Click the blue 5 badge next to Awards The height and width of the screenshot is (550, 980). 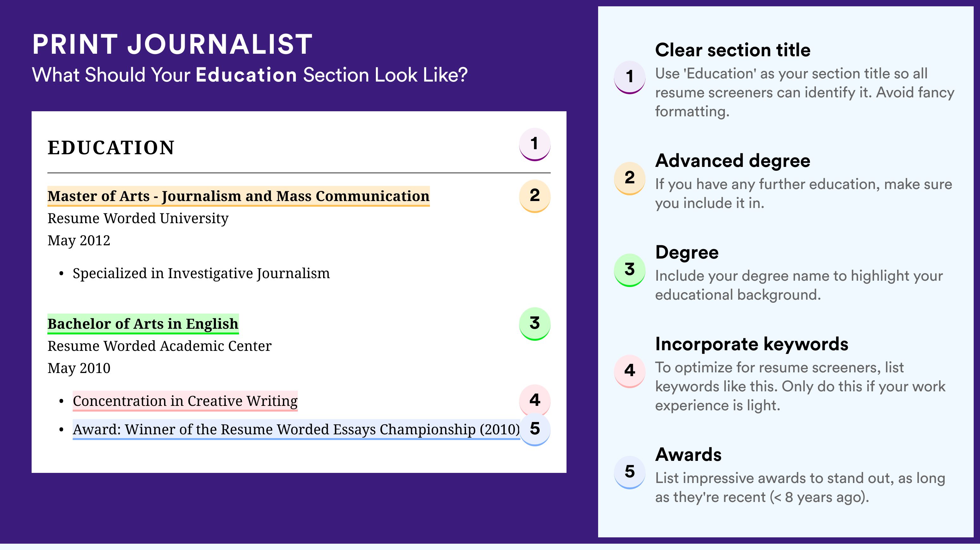630,473
